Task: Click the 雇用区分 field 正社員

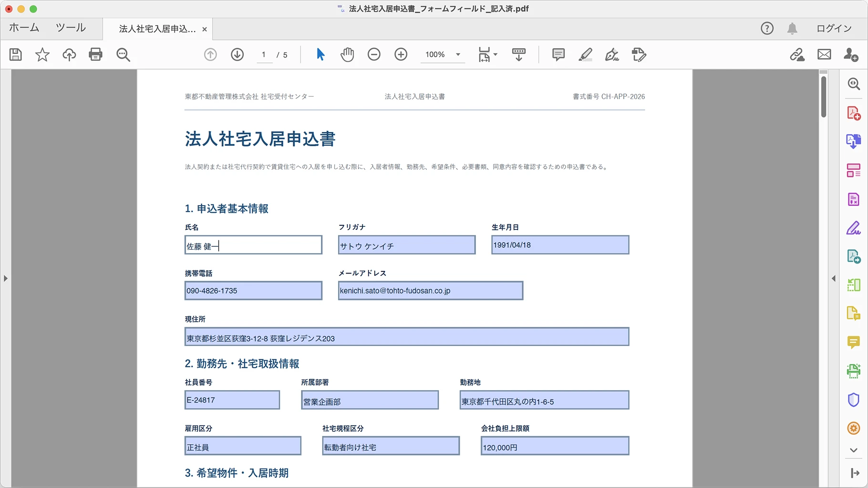Action: [x=243, y=446]
